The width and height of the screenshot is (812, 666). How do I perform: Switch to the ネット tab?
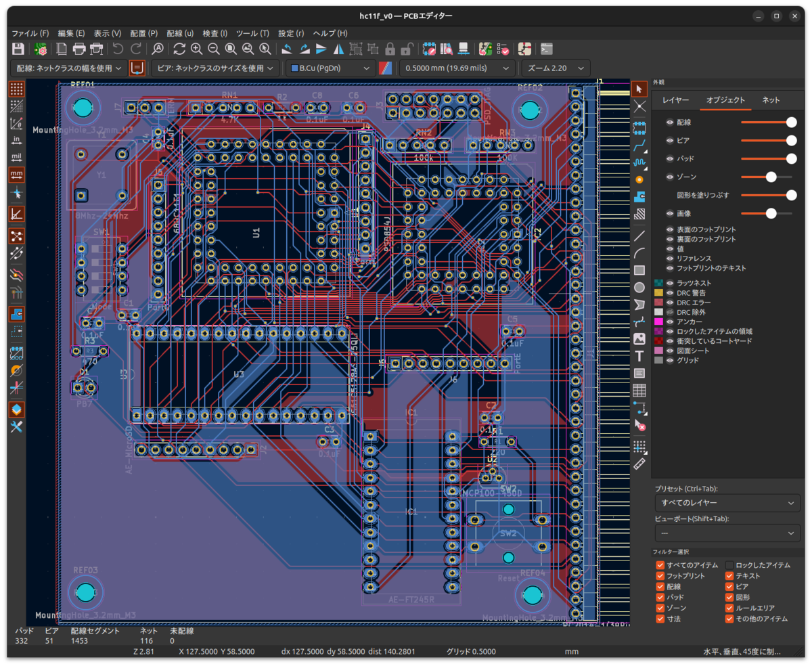[771, 100]
